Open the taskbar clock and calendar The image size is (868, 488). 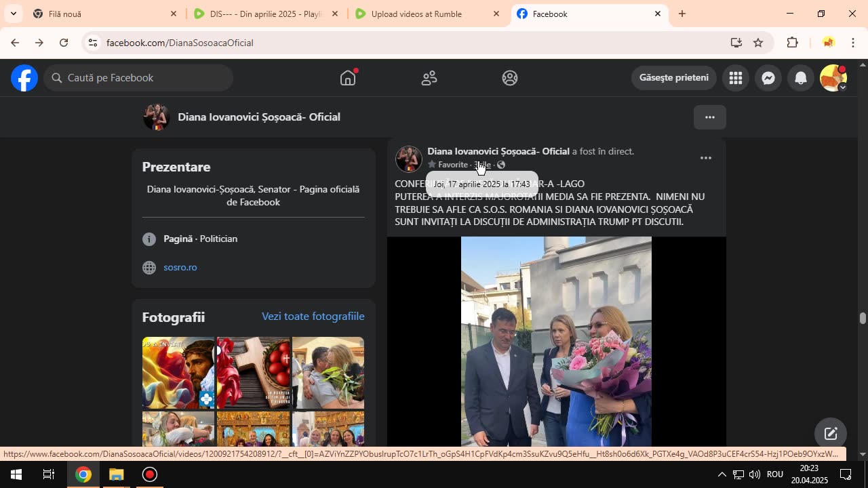pyautogui.click(x=809, y=474)
